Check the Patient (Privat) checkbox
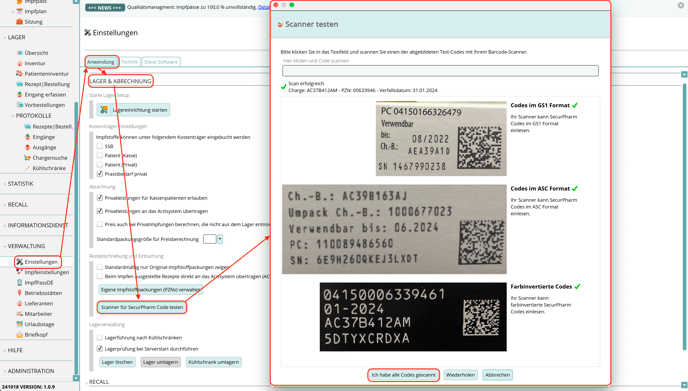688x391 pixels. pyautogui.click(x=100, y=165)
